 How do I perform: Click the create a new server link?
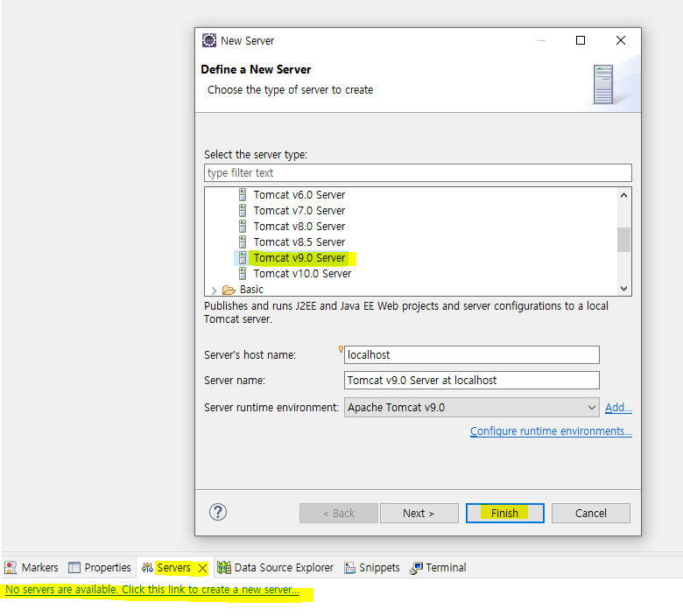coord(152,590)
